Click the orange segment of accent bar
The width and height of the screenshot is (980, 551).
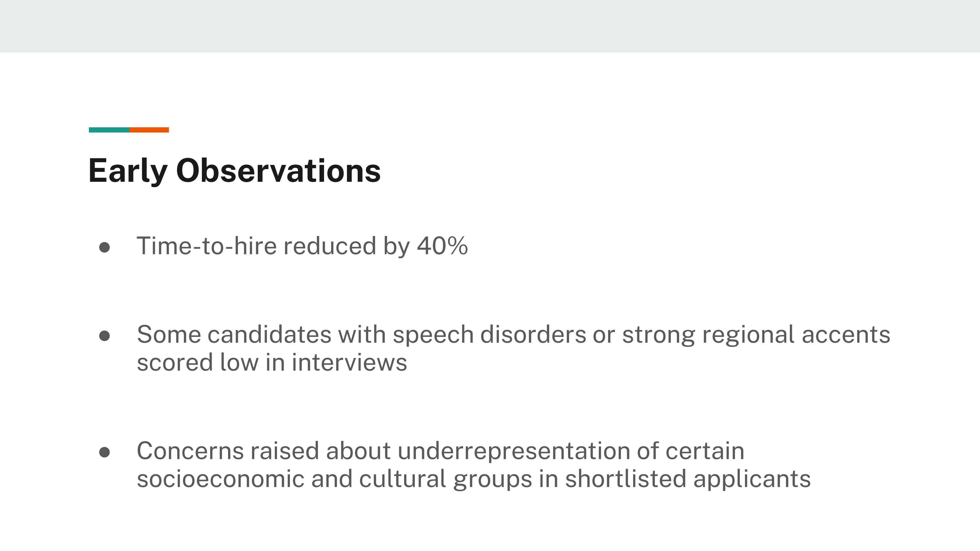149,130
